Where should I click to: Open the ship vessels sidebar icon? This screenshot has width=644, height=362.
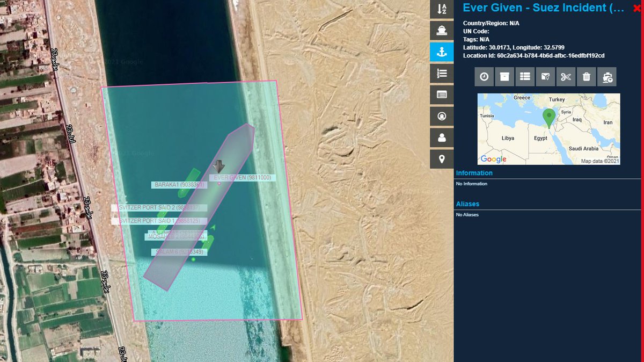pyautogui.click(x=442, y=30)
